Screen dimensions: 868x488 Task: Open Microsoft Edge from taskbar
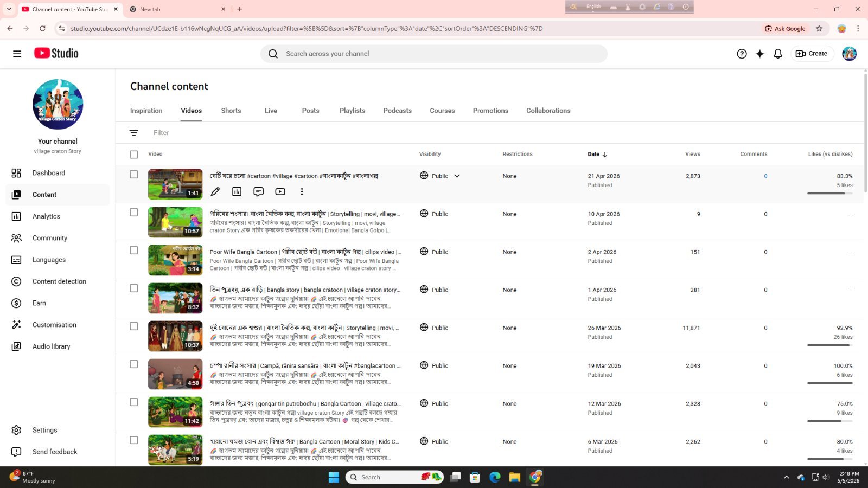coord(495,477)
